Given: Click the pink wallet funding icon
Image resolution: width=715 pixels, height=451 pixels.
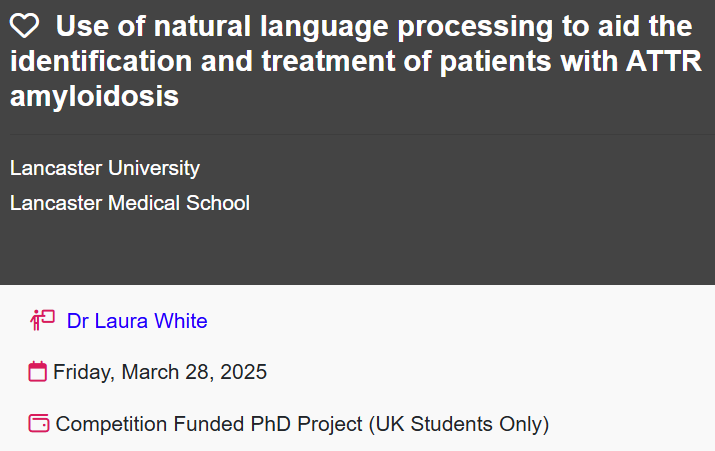Looking at the screenshot, I should pos(39,423).
